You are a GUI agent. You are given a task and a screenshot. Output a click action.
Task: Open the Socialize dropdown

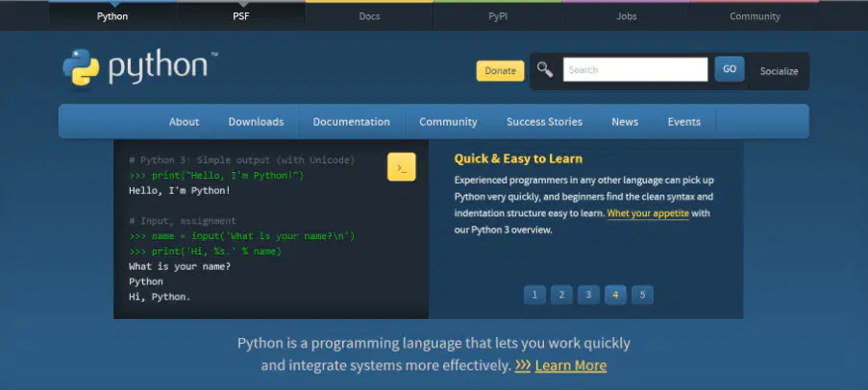click(x=779, y=71)
